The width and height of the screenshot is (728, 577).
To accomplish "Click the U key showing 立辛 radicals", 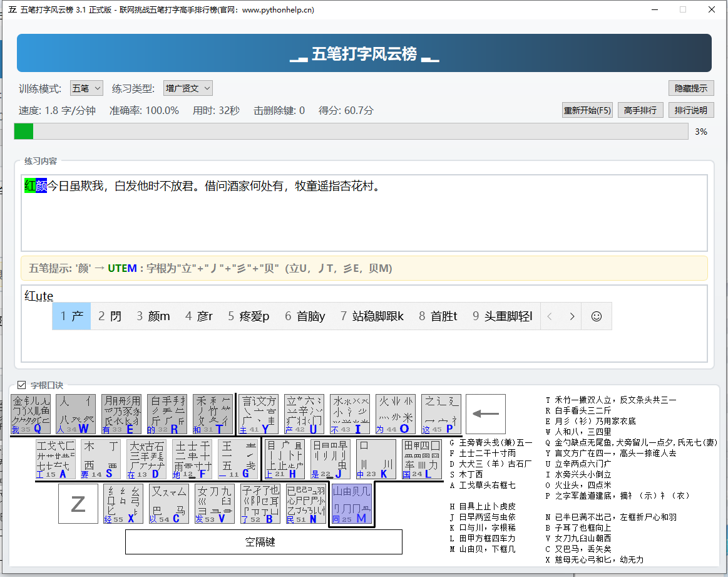I will coord(303,413).
